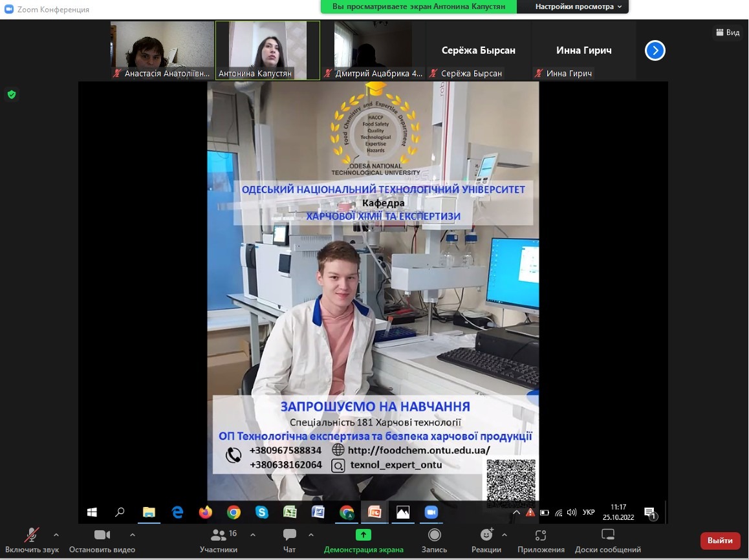Expand hidden system tray icons arrow

point(516,512)
